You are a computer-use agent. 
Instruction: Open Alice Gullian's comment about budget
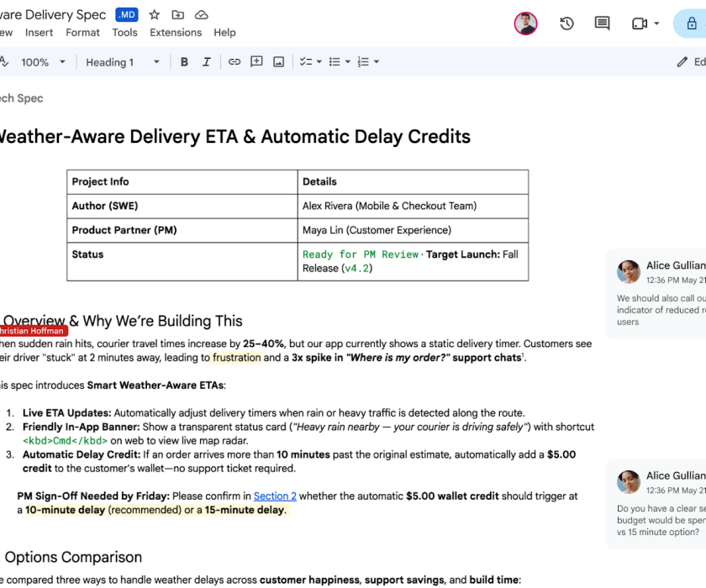656,504
